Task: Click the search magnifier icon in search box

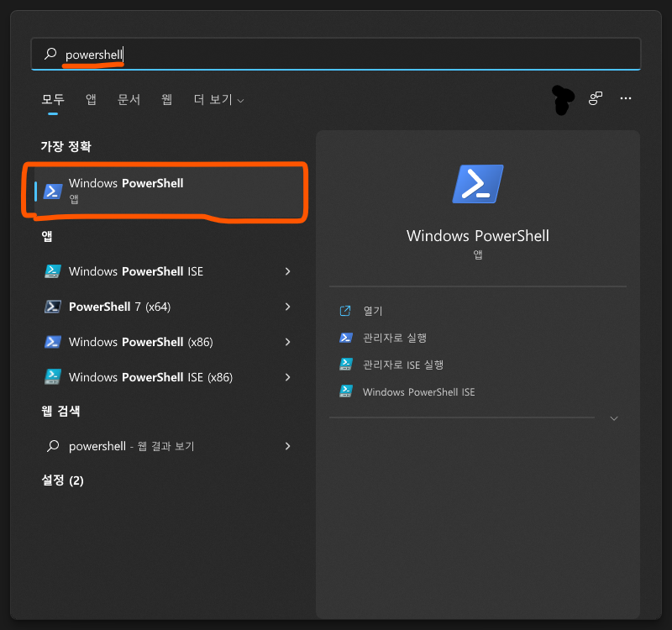Action: click(x=50, y=54)
